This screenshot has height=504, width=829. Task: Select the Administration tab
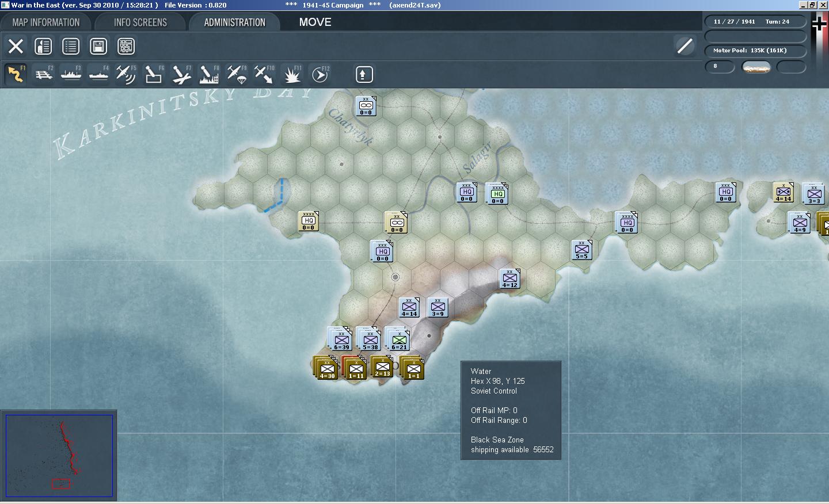click(235, 22)
